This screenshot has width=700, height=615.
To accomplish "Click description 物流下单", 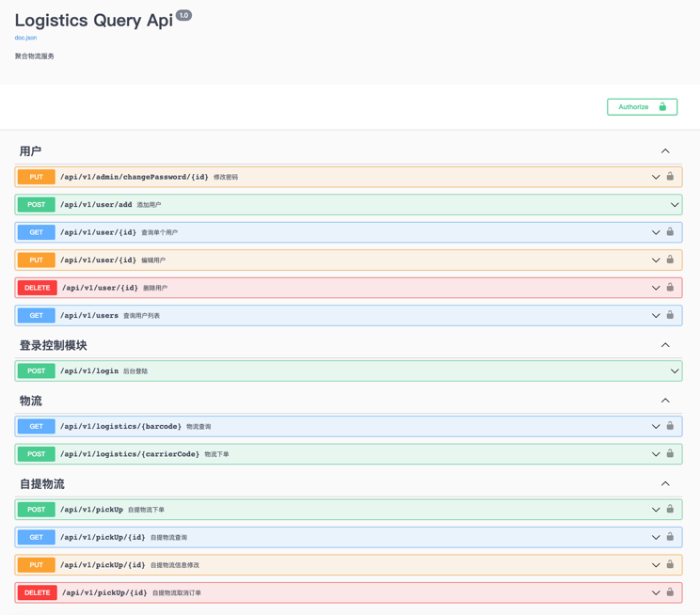I will pos(216,454).
